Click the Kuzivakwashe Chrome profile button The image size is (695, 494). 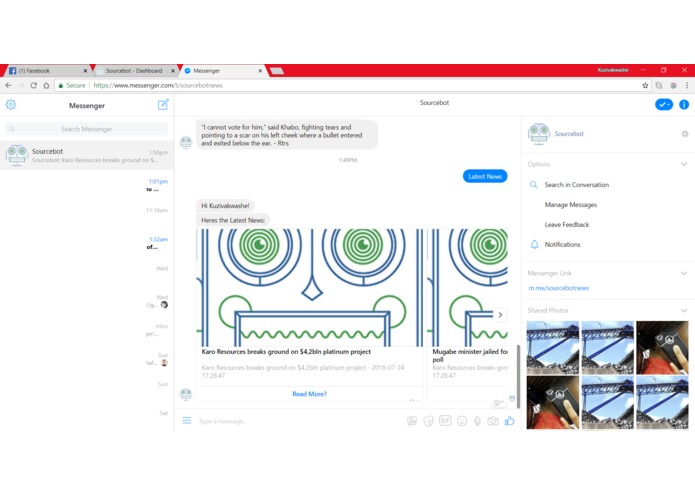point(613,70)
